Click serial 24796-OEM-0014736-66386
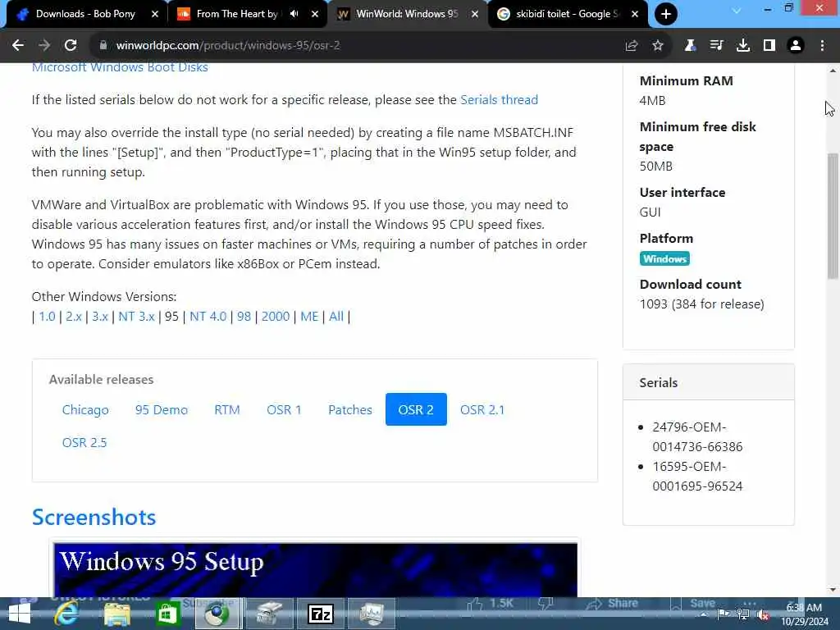This screenshot has width=840, height=630. click(697, 437)
